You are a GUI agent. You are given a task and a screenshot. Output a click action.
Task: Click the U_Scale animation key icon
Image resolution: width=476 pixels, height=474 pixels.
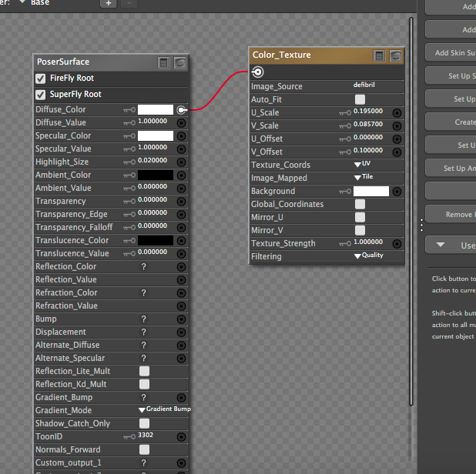point(344,113)
